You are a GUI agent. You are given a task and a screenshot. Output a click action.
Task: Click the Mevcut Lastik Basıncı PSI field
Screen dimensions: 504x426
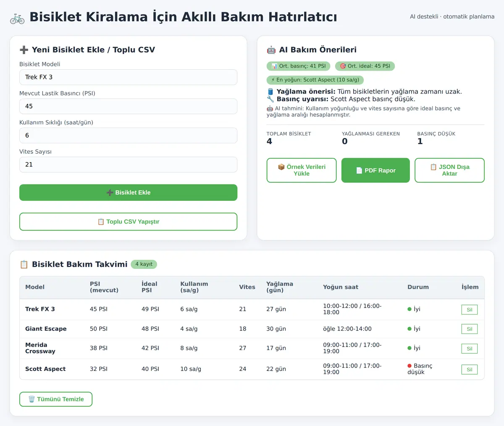[x=128, y=106]
